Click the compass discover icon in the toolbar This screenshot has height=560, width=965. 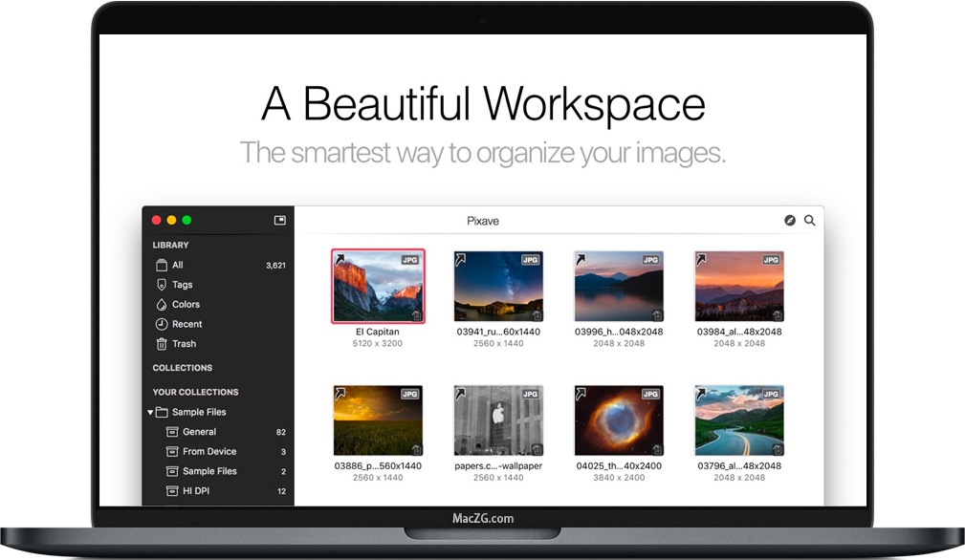tap(789, 220)
